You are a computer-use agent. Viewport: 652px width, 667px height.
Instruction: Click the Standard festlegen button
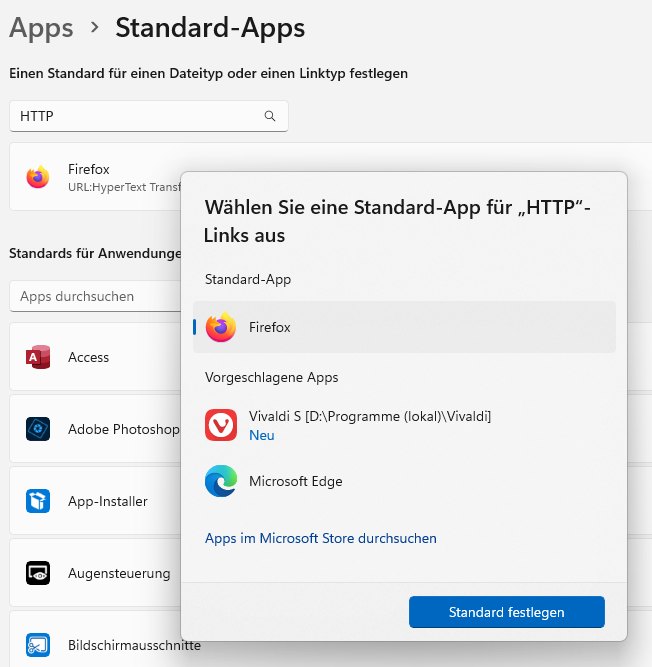(x=507, y=612)
